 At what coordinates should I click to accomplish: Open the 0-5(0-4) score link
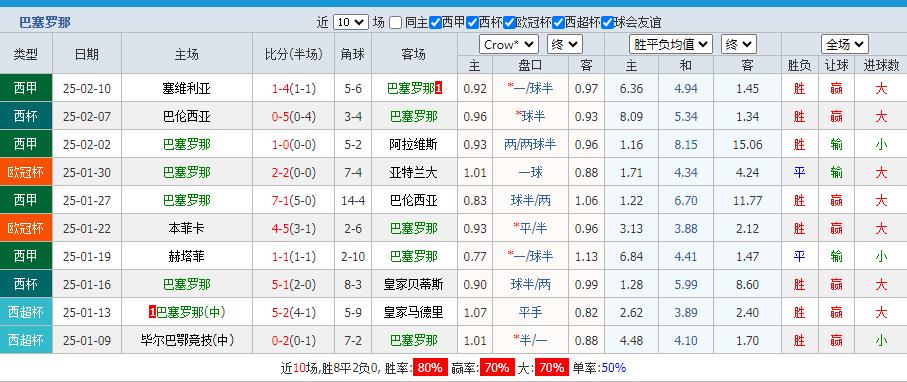pyautogui.click(x=294, y=116)
